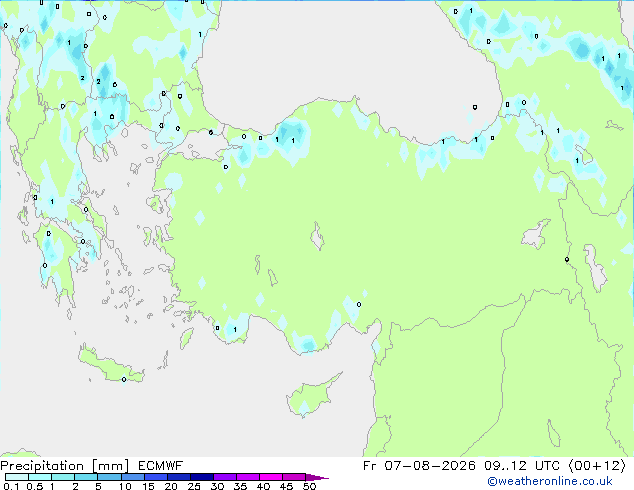The width and height of the screenshot is (634, 490).
Task: Pick the 40–45 mm magenta legend swatch
Action: pyautogui.click(x=271, y=477)
